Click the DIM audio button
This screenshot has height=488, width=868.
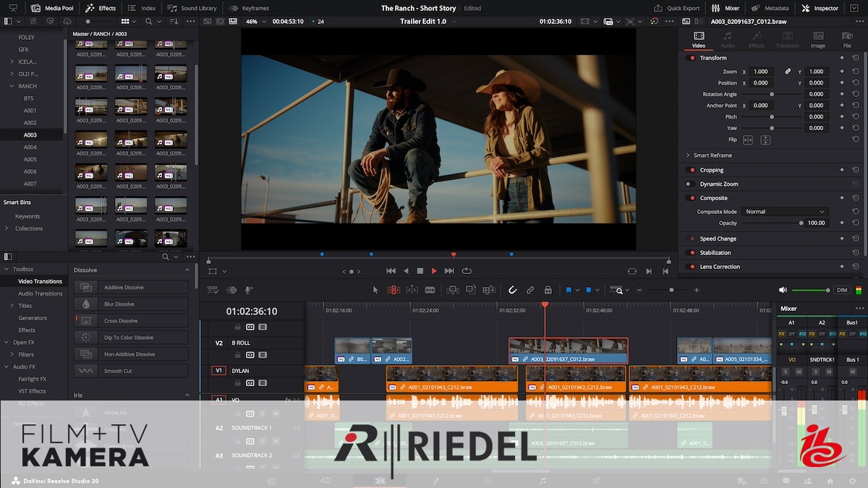click(841, 290)
